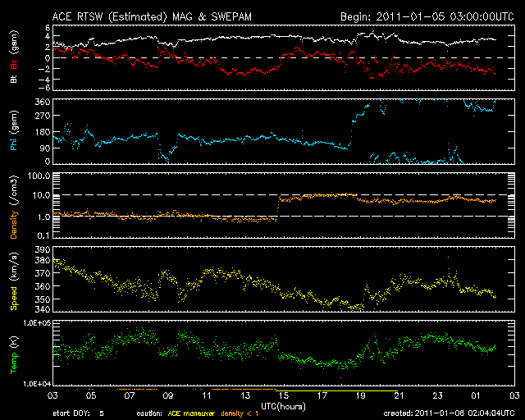Click the "01" hour tick label

476,396
